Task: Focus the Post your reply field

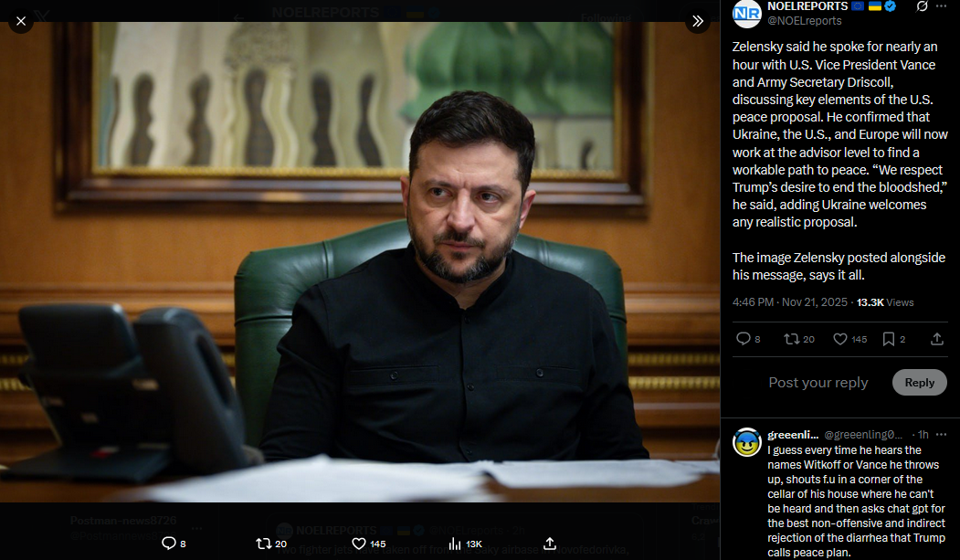Action: click(818, 383)
